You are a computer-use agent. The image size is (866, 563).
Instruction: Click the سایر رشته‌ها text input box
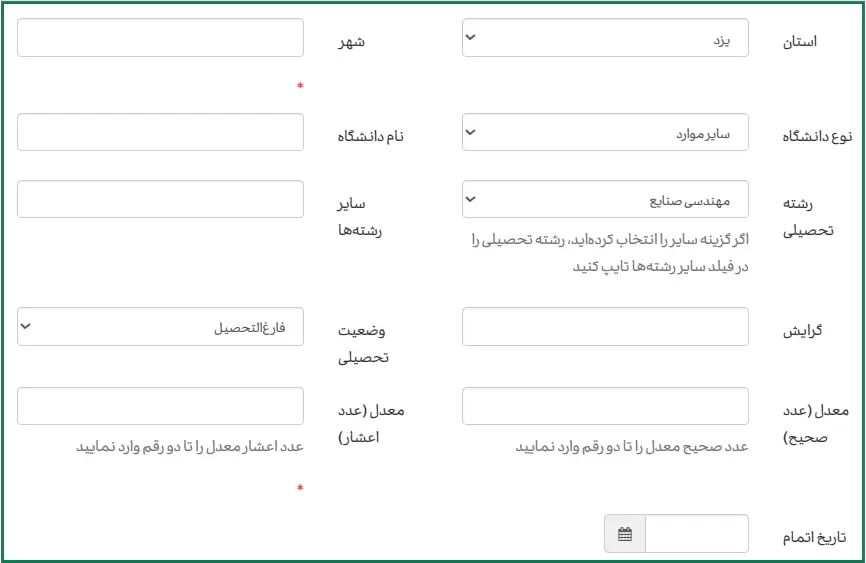[x=160, y=199]
